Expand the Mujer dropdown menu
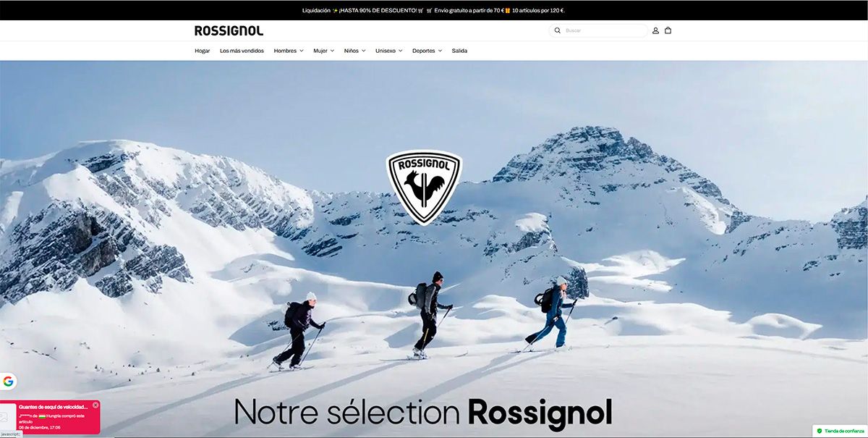The width and height of the screenshot is (868, 438). pos(323,51)
